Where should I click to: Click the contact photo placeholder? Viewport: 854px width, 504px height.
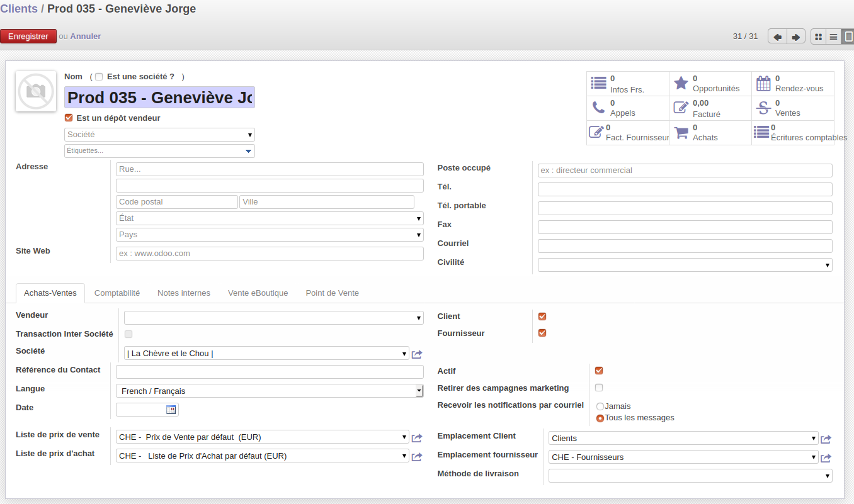tap(36, 91)
